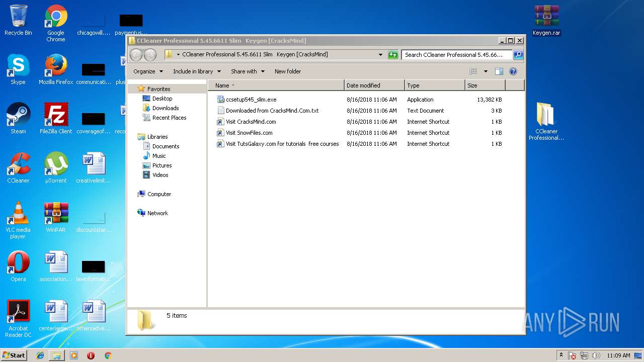Select the creativelimit Word document on the desktop

click(94, 168)
